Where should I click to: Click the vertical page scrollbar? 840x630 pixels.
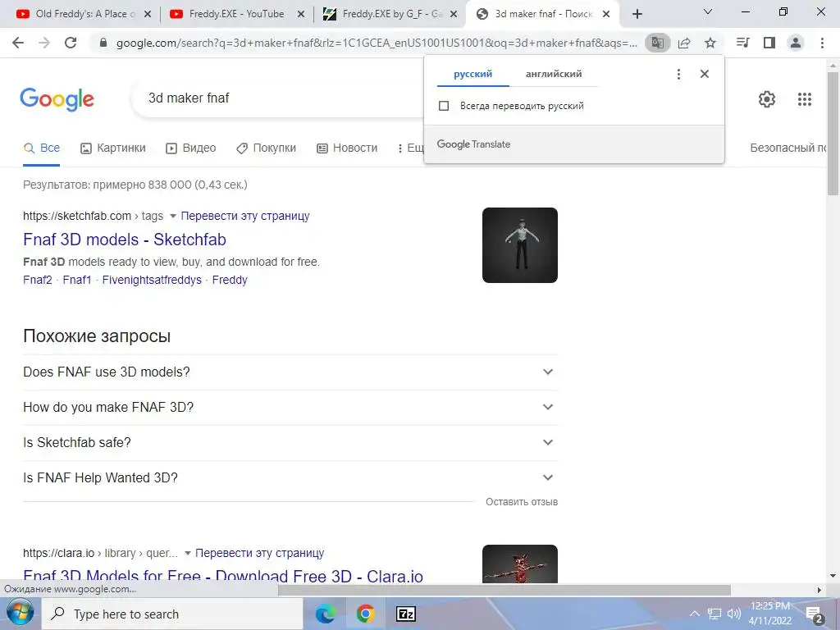833,134
